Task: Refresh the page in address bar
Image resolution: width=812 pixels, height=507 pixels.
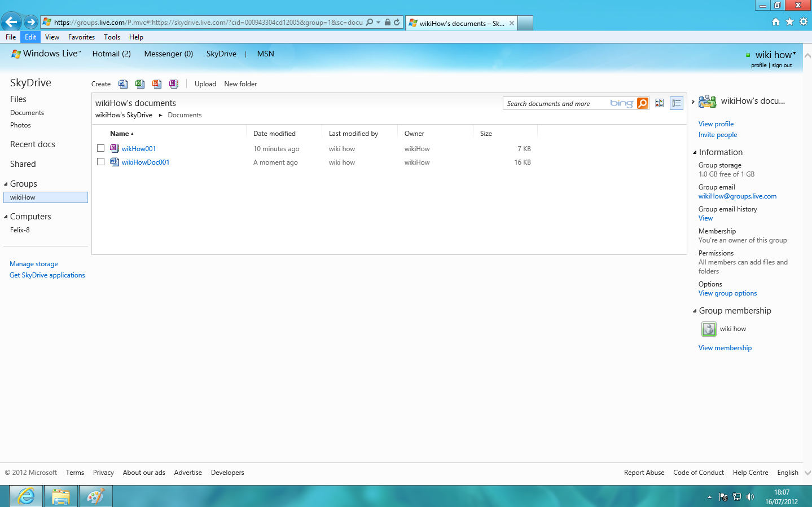Action: [397, 23]
